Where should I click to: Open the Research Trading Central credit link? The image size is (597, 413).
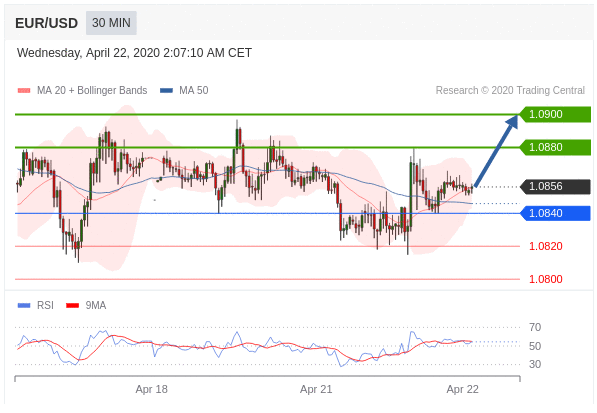[x=510, y=91]
